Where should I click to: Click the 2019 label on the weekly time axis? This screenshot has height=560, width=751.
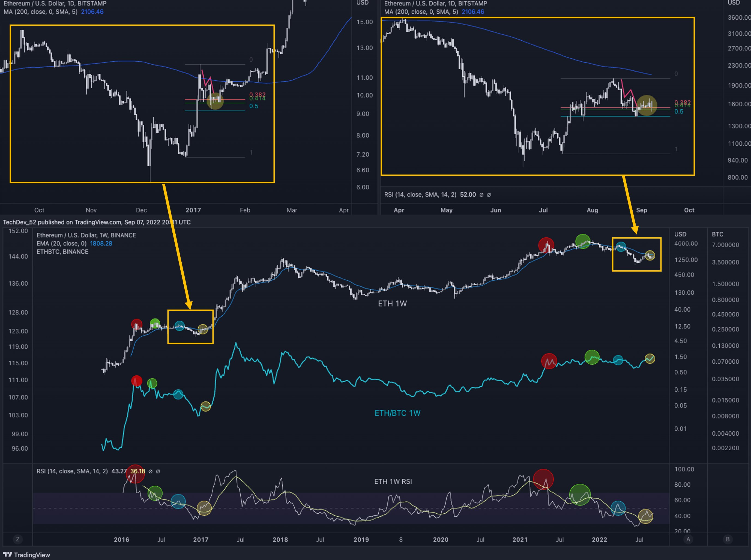[361, 539]
